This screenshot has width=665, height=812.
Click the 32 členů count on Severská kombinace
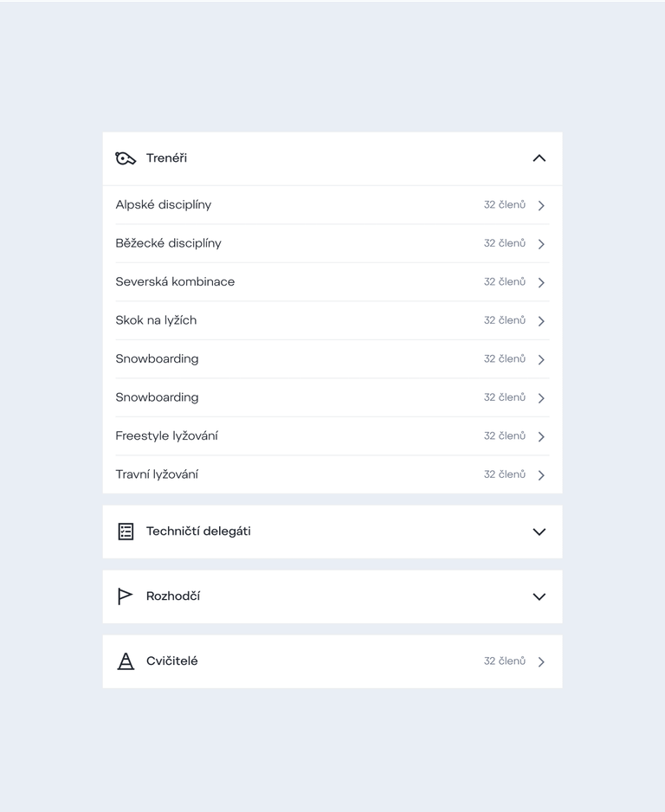pyautogui.click(x=505, y=281)
